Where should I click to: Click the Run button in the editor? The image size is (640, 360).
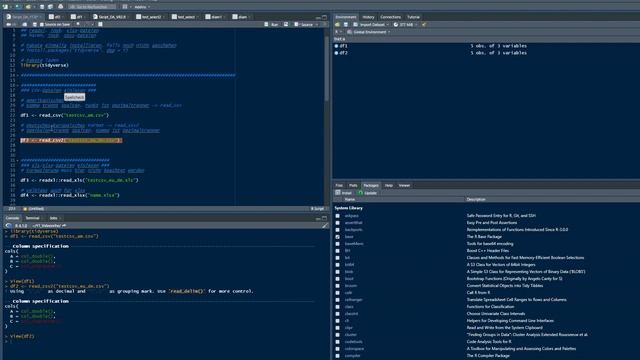tap(272, 24)
